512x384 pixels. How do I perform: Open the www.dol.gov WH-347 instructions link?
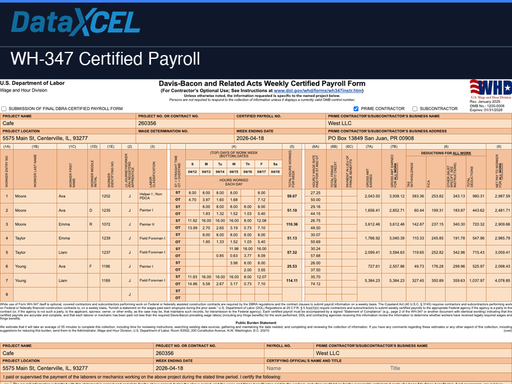[318, 91]
